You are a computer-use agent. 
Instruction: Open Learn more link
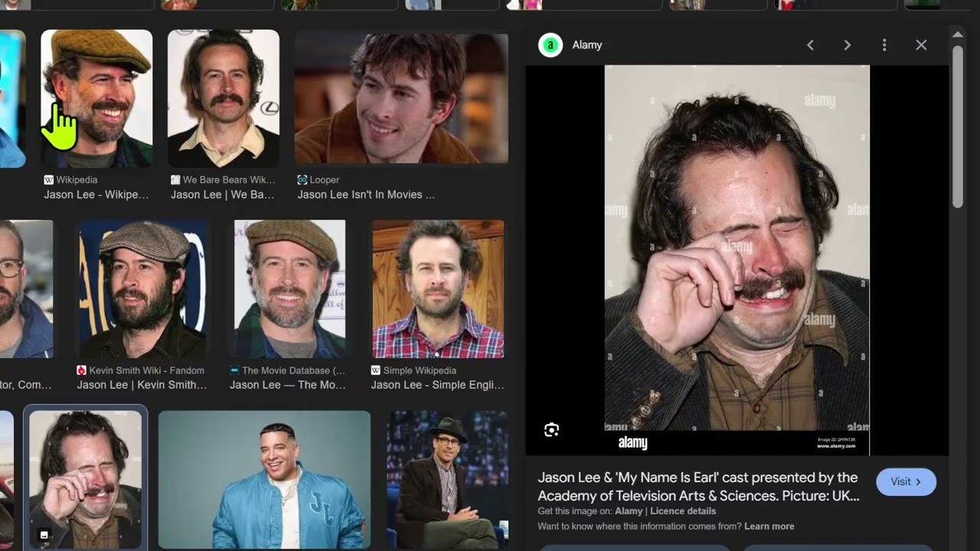click(x=769, y=527)
